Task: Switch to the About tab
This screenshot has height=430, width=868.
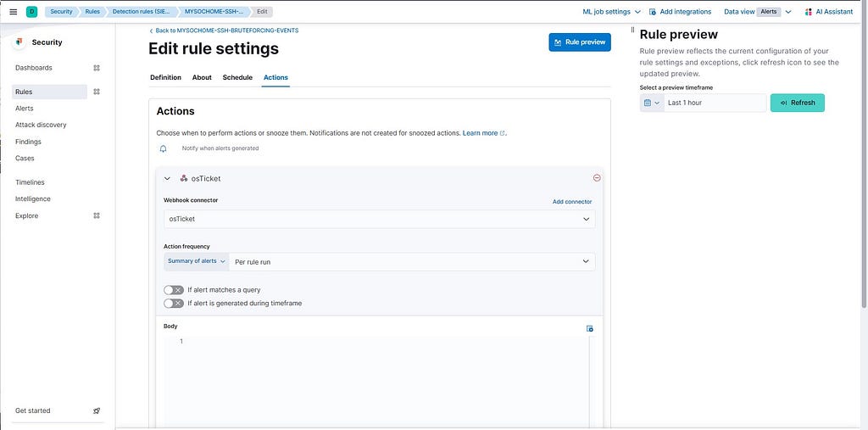Action: click(x=202, y=77)
